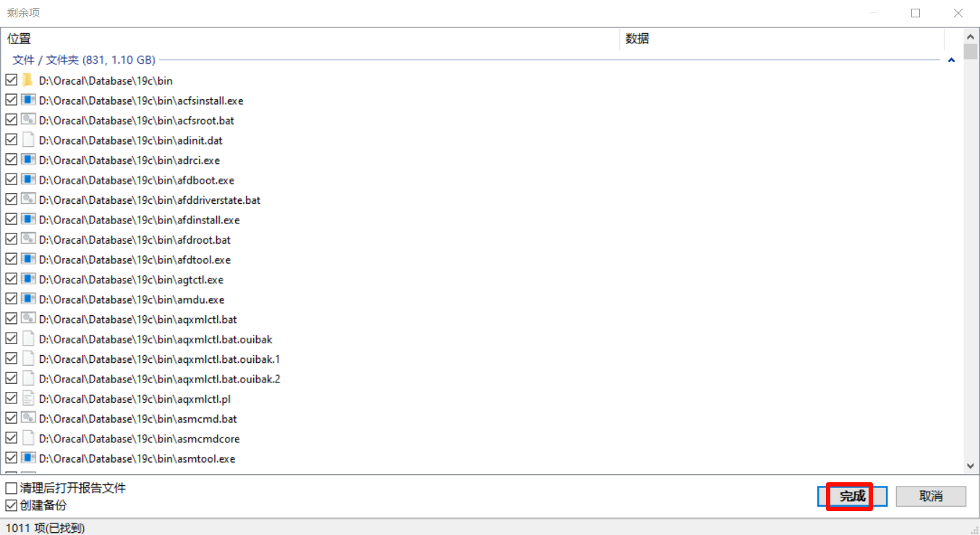This screenshot has height=535, width=980.
Task: Click the aqxmlctl.bat.ouibak.2 file icon
Action: tap(28, 378)
